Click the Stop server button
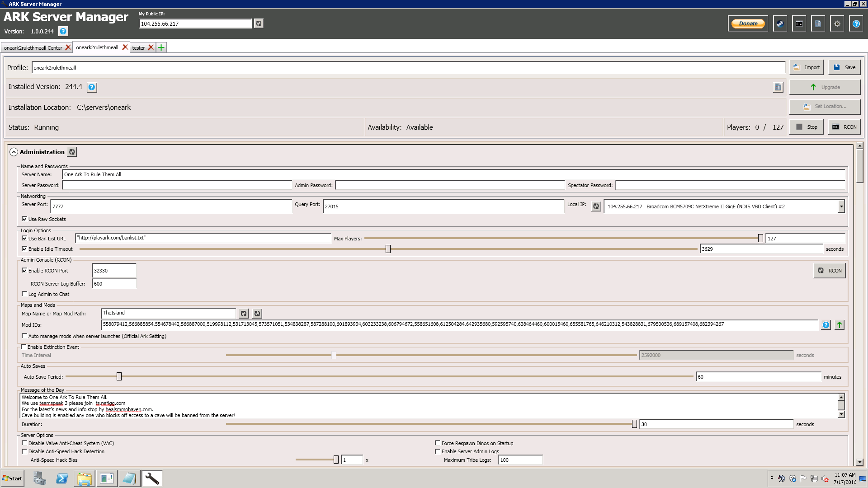This screenshot has height=488, width=868. [x=807, y=127]
